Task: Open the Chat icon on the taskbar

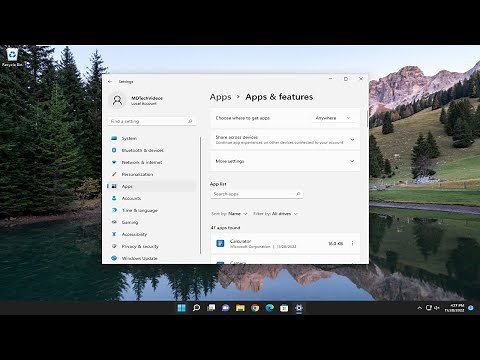Action: [x=226, y=308]
